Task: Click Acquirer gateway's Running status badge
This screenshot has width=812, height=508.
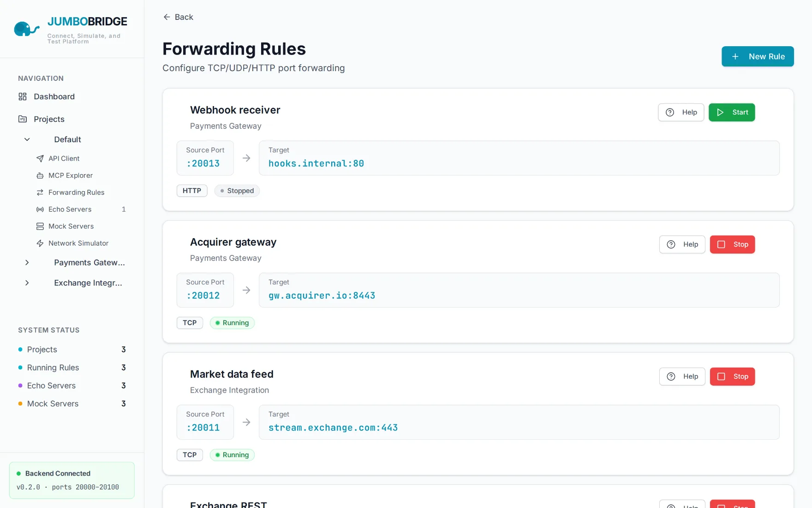Action: [x=232, y=323]
